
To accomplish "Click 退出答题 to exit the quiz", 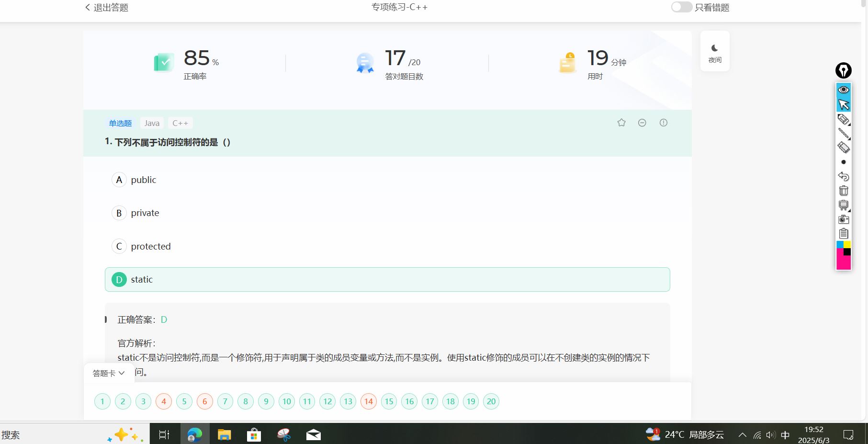I will coord(106,7).
